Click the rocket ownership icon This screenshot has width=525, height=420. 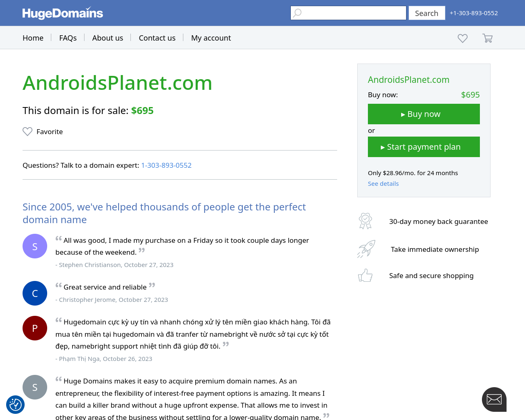[366, 249]
